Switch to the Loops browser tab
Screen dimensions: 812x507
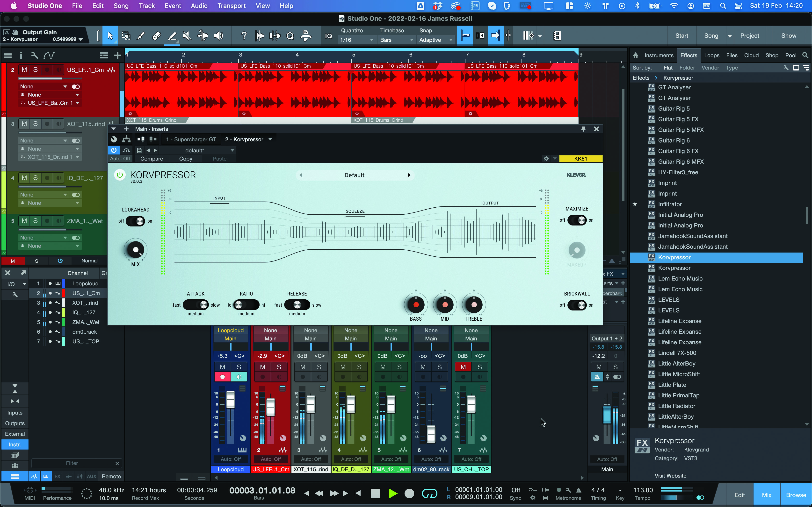711,55
